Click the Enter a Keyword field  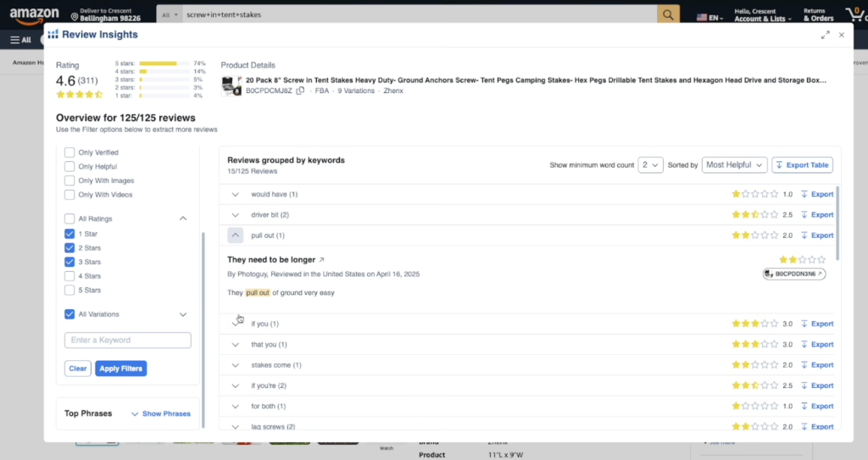click(x=127, y=341)
